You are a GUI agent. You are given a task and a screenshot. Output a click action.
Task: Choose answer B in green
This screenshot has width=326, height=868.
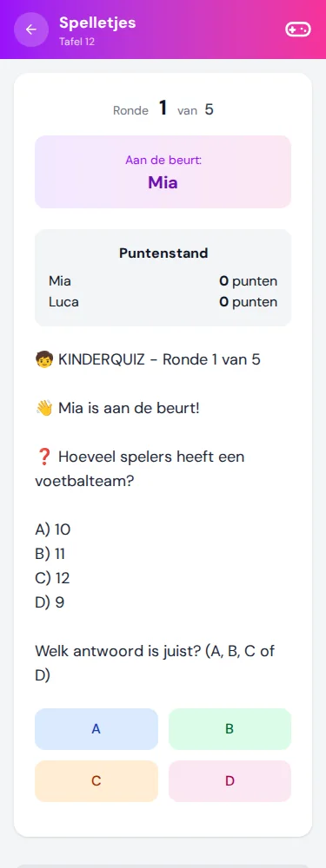click(230, 729)
